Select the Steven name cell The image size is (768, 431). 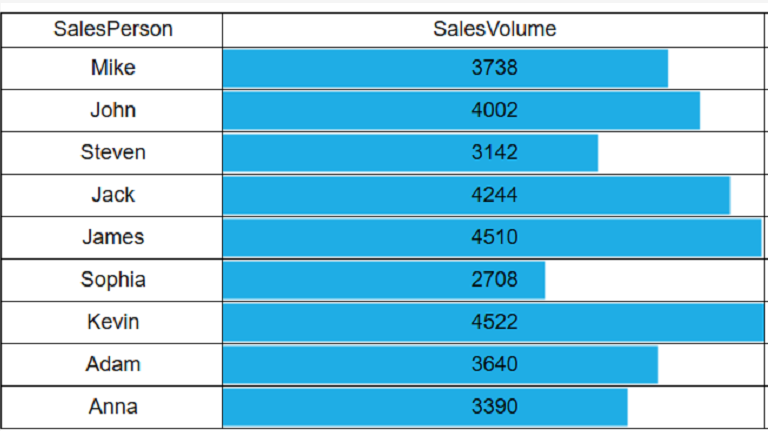[x=112, y=152]
